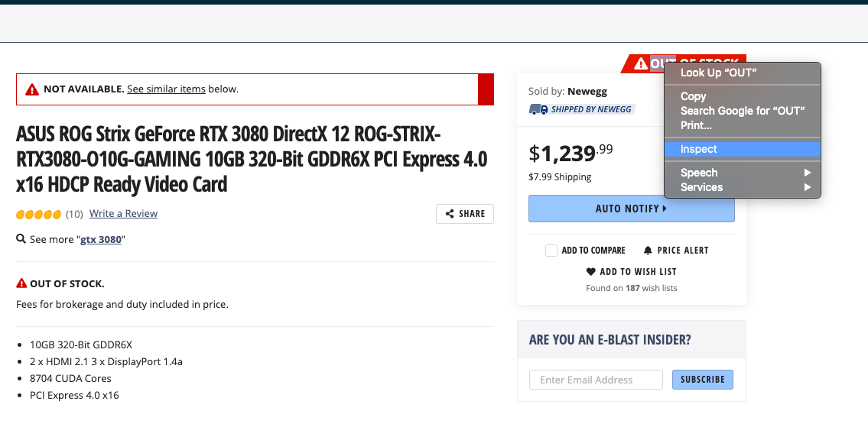Expand the Services submenu arrow
The width and height of the screenshot is (868, 427).
[807, 187]
